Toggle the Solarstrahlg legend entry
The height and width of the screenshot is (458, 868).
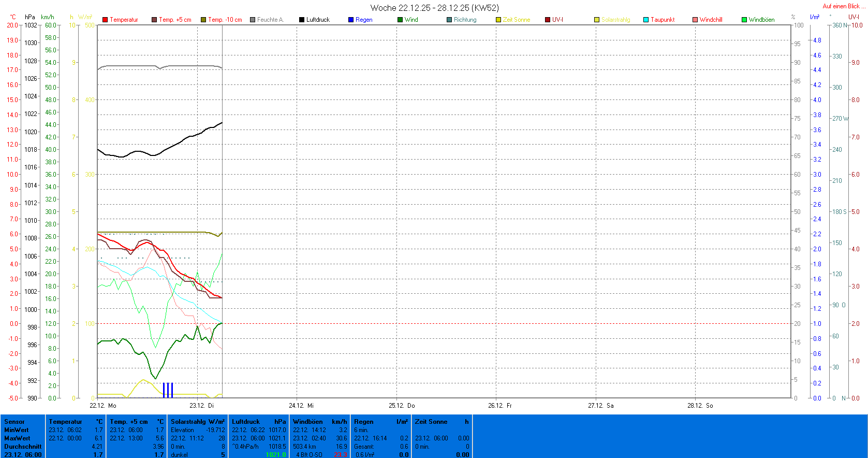[x=615, y=20]
